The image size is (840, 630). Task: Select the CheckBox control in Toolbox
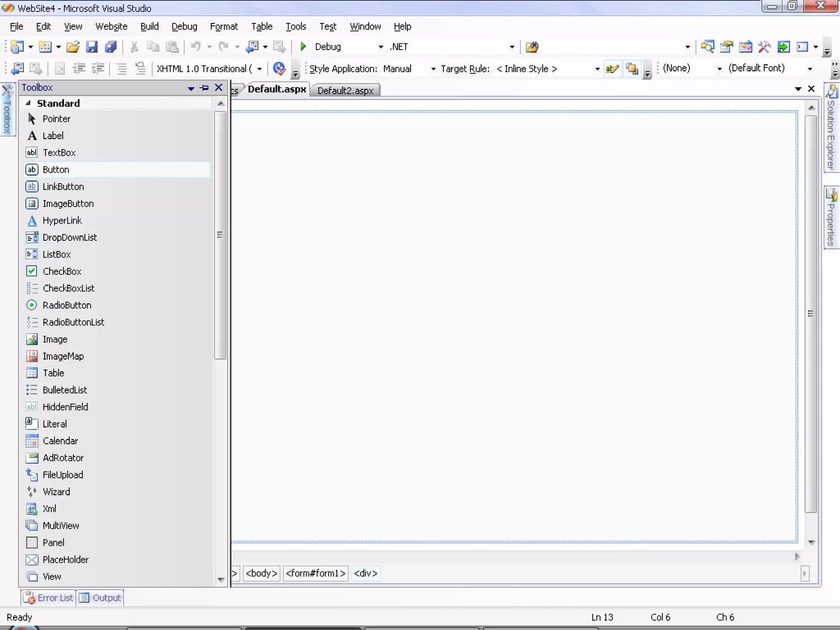coord(62,271)
